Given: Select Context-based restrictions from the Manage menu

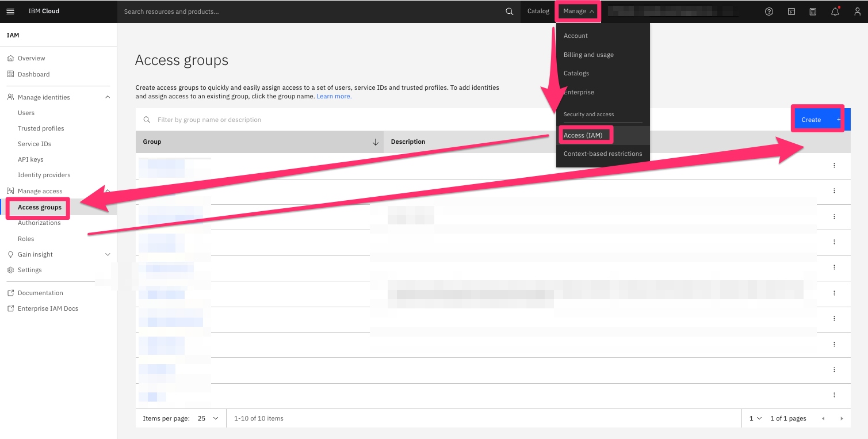Looking at the screenshot, I should (603, 154).
